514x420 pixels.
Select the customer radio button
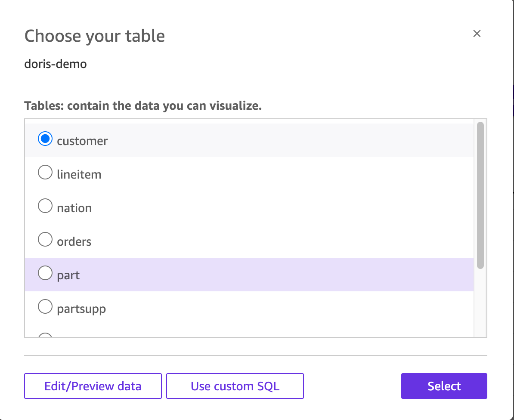pyautogui.click(x=45, y=139)
